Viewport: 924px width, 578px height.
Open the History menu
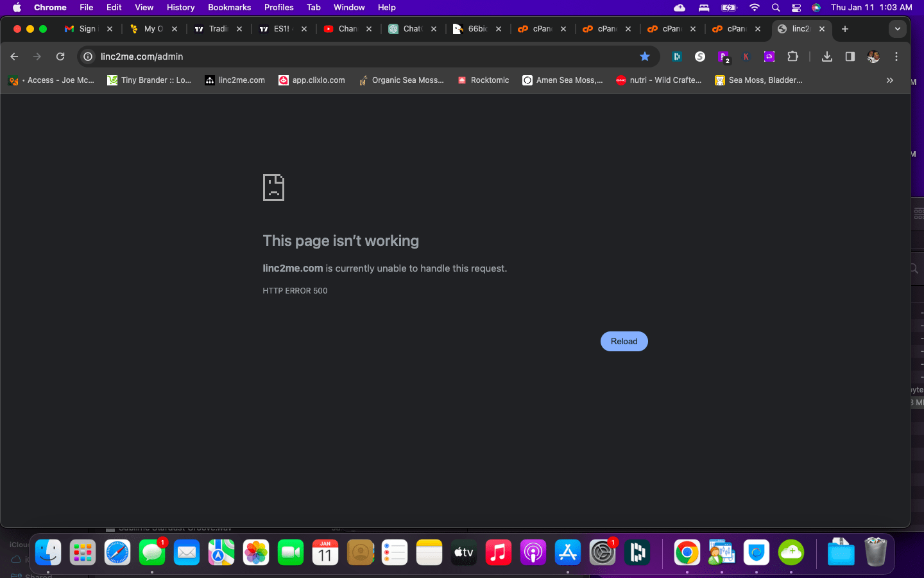(x=180, y=7)
